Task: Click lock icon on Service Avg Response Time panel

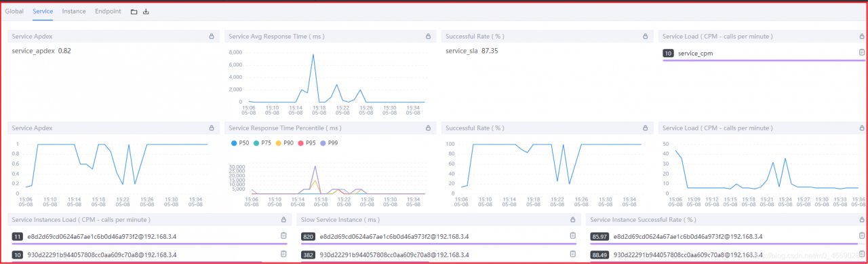Action: tap(428, 37)
